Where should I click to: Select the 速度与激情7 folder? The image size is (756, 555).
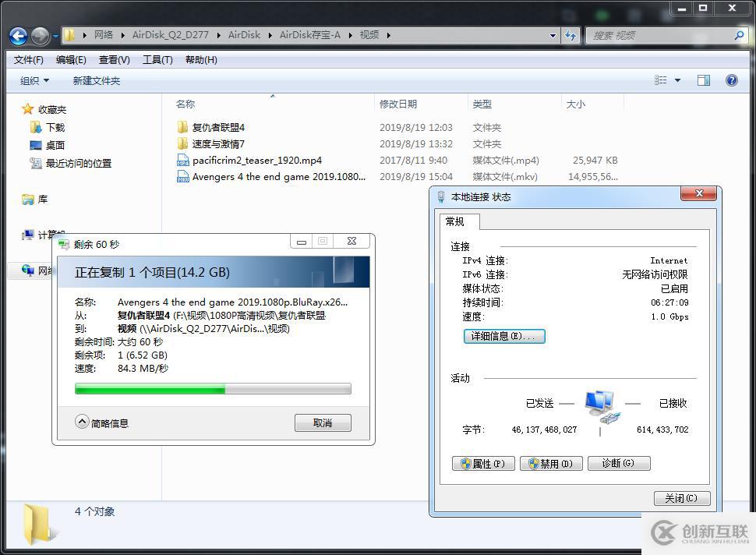(218, 143)
